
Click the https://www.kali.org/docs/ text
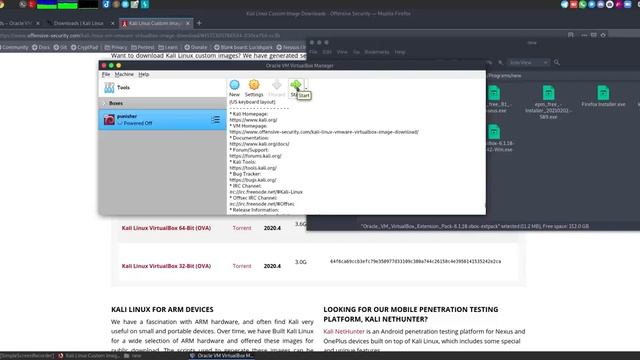pos(260,144)
